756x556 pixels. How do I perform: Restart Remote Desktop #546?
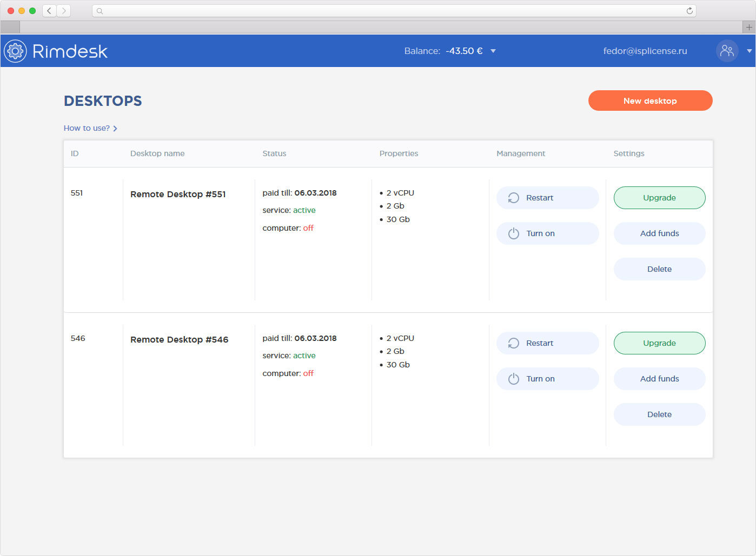pos(547,343)
